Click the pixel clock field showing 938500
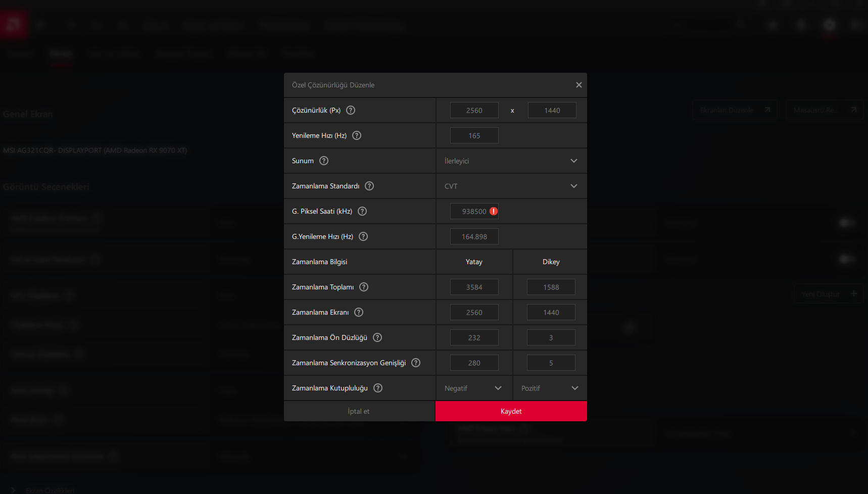 [474, 211]
